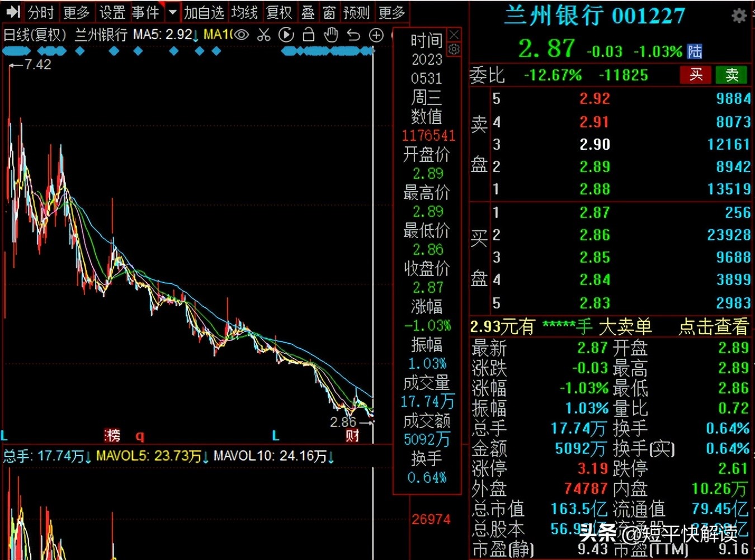Toggle 叠 overlay mode
755x560 pixels.
(308, 11)
